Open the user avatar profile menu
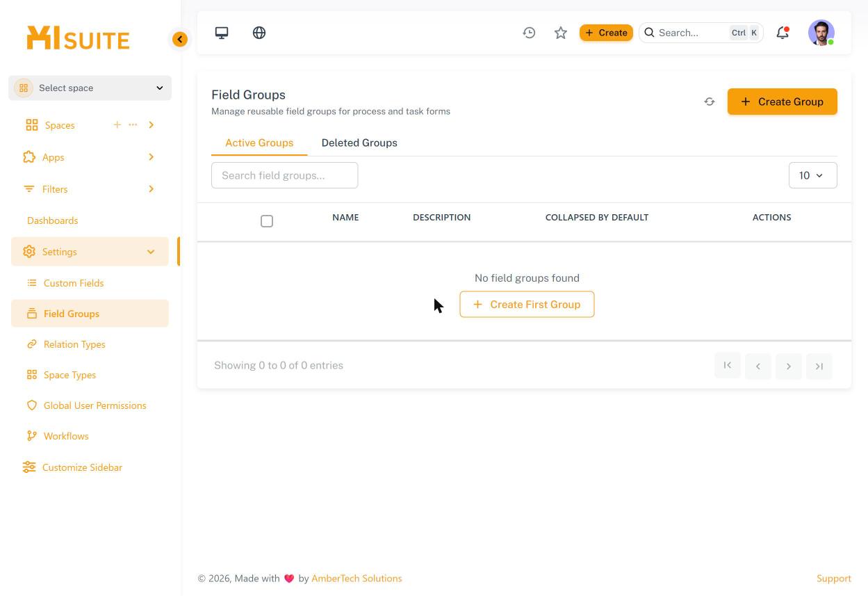868x596 pixels. 821,33
